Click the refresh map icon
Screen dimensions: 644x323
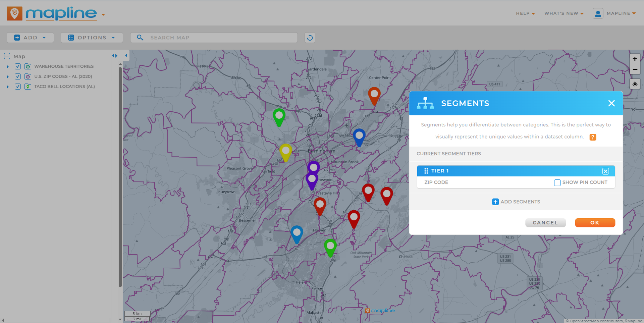(x=310, y=38)
